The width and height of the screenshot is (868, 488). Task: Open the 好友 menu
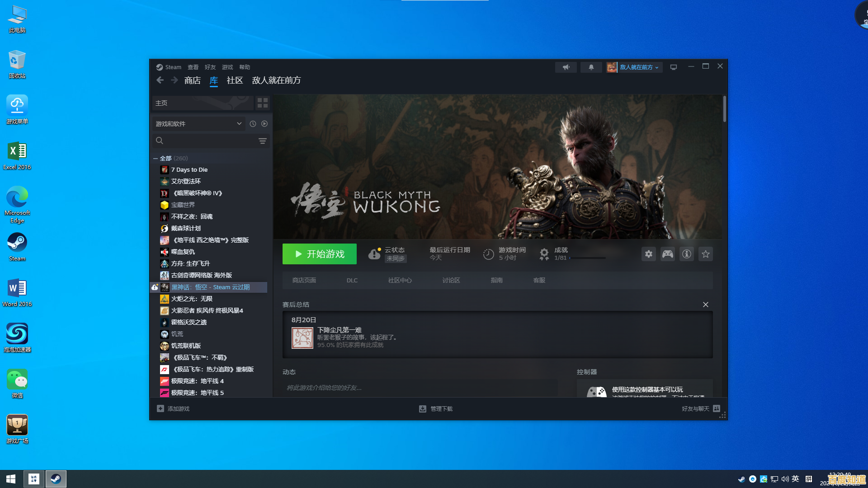[x=210, y=67]
